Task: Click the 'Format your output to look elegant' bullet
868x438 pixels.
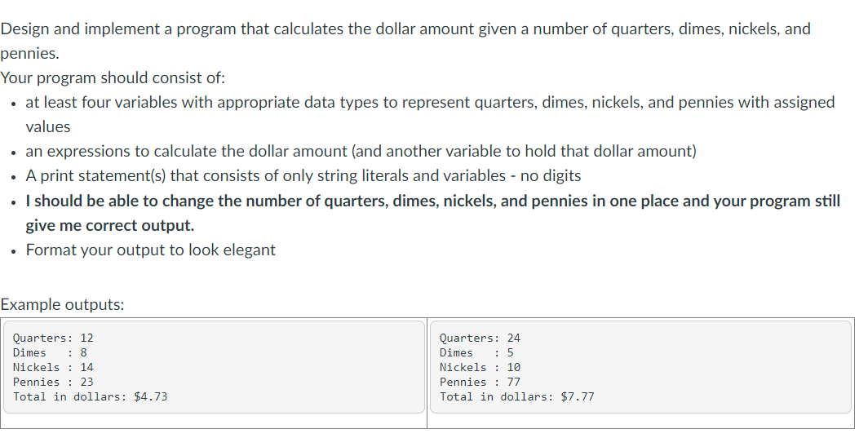Action: pos(151,250)
